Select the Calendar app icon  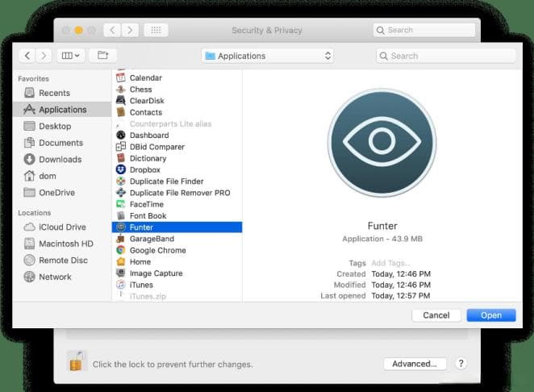click(121, 77)
